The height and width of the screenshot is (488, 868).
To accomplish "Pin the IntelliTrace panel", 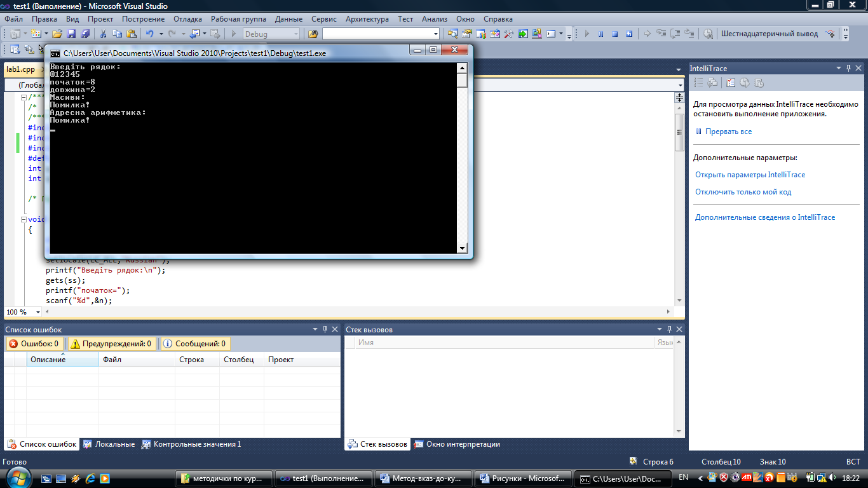I will coord(848,68).
